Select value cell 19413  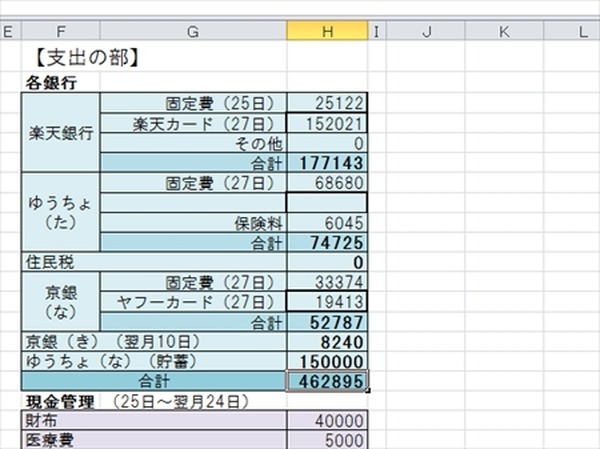click(x=327, y=302)
